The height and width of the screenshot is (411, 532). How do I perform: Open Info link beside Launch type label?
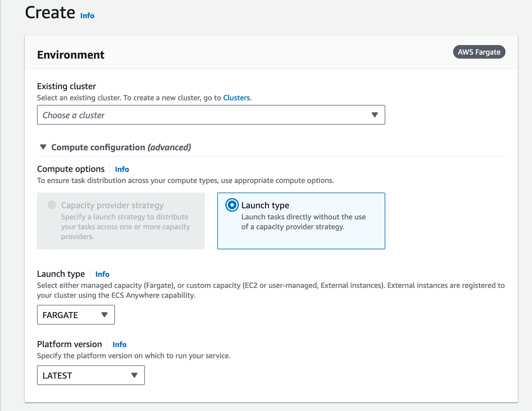102,274
